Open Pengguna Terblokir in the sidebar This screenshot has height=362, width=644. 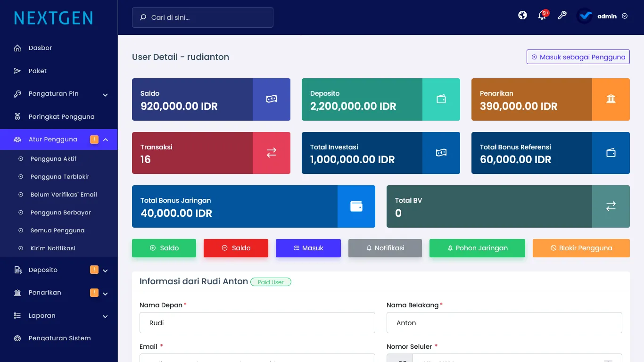click(x=60, y=177)
